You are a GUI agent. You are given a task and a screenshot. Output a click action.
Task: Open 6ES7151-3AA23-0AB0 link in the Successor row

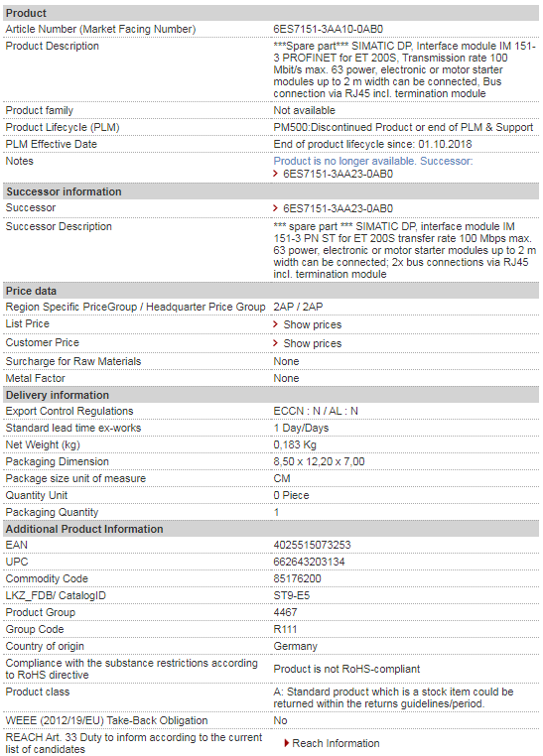tap(339, 208)
